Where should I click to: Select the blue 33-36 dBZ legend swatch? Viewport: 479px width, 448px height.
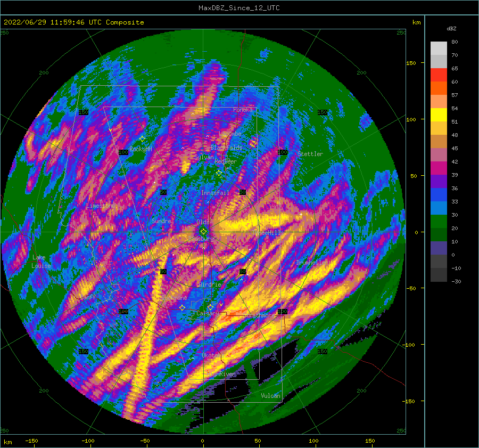[439, 195]
